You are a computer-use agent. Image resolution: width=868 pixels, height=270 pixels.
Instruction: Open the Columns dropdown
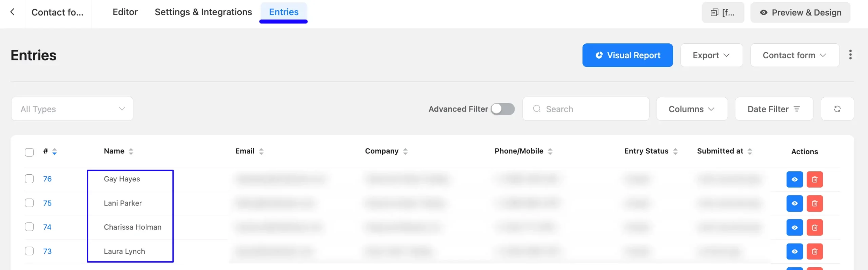tap(692, 109)
